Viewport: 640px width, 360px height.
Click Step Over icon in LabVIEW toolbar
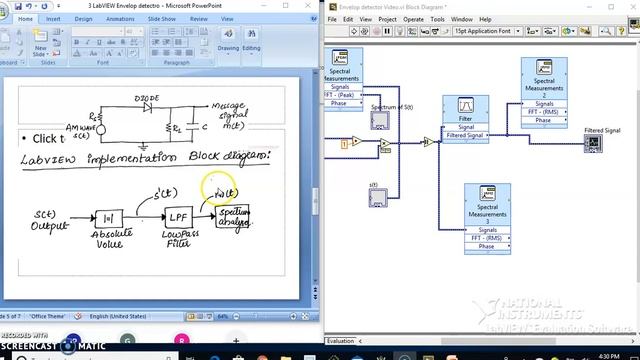pyautogui.click(x=435, y=31)
